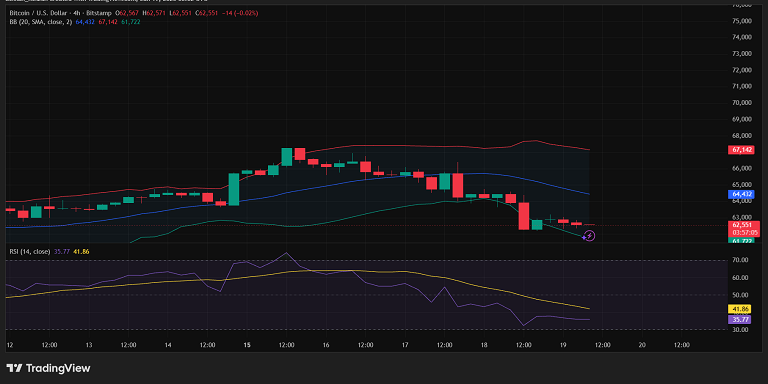The height and width of the screenshot is (384, 768).
Task: Click the 70.00 level on RSI axis
Action: (741, 260)
